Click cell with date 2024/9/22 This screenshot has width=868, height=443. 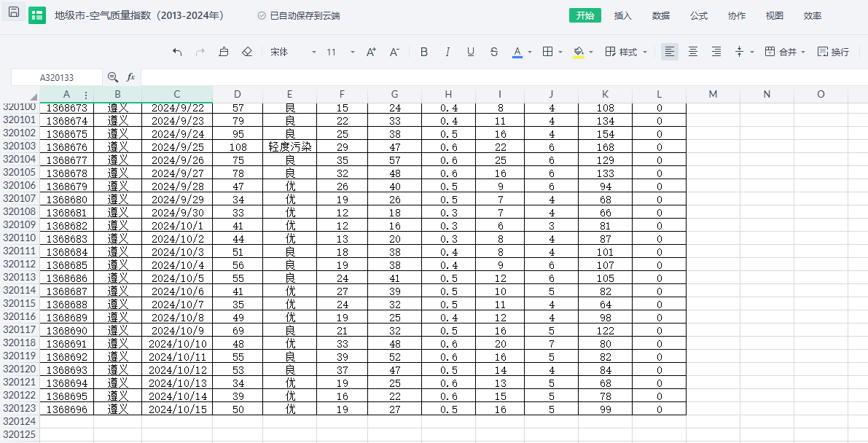(x=177, y=108)
